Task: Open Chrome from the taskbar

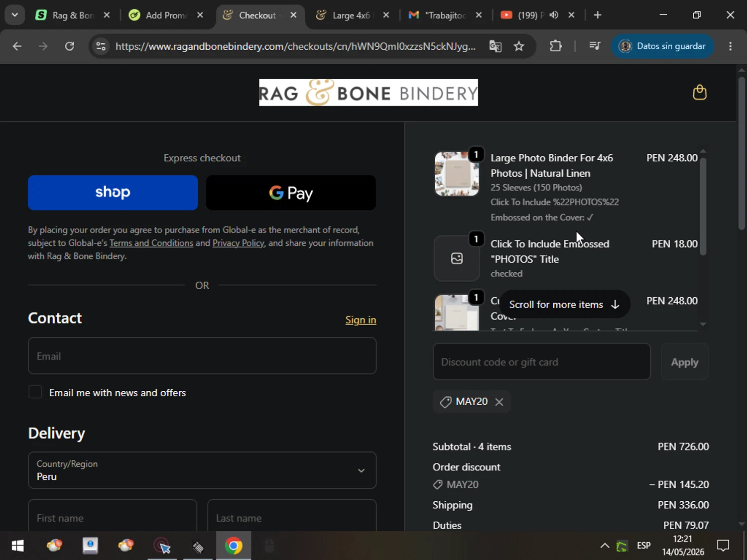Action: [233, 546]
